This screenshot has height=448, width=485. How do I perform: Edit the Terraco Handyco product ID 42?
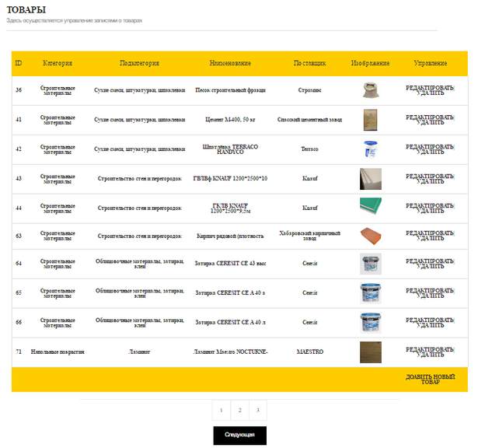click(429, 147)
